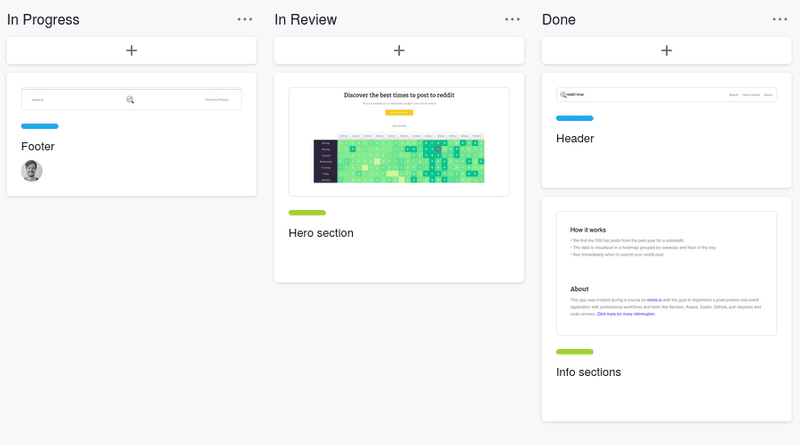This screenshot has height=445, width=800.
Task: Click the blue label on Footer card
Action: (x=40, y=126)
